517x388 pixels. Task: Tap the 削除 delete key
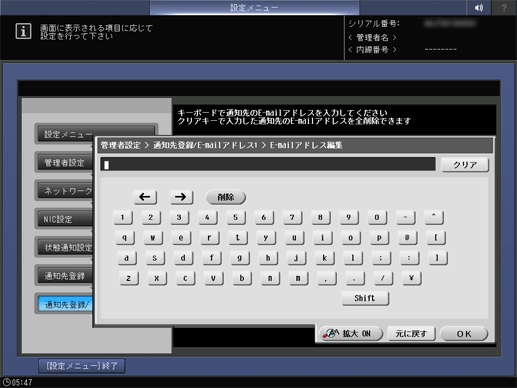coord(226,197)
